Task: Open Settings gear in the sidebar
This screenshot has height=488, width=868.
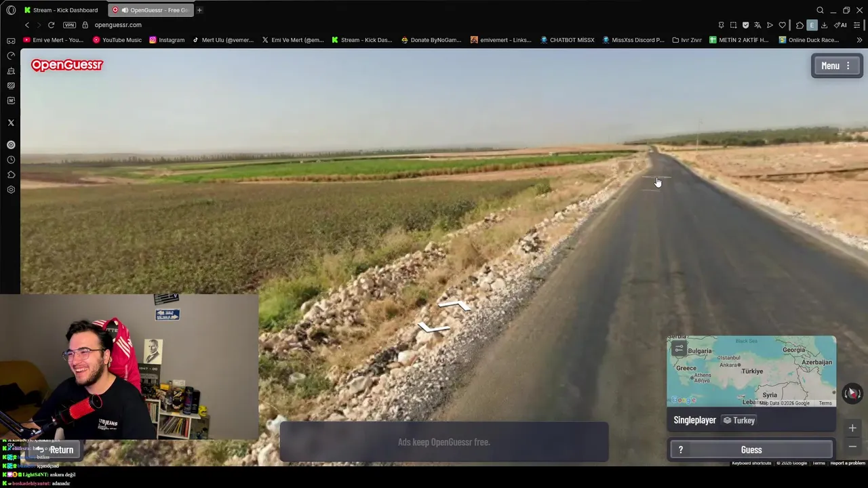Action: point(11,190)
